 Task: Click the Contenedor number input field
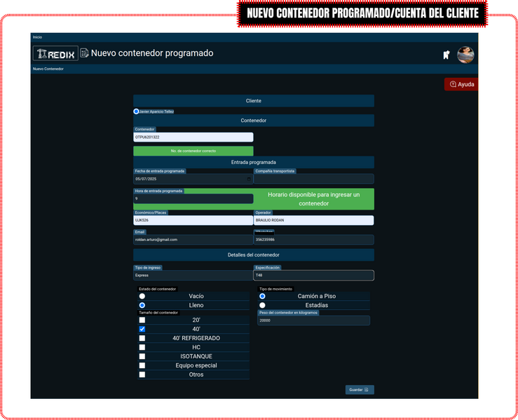[x=193, y=137]
